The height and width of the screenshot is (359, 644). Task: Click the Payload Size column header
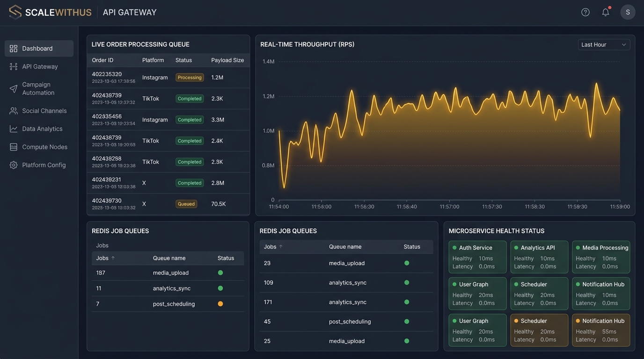[227, 60]
